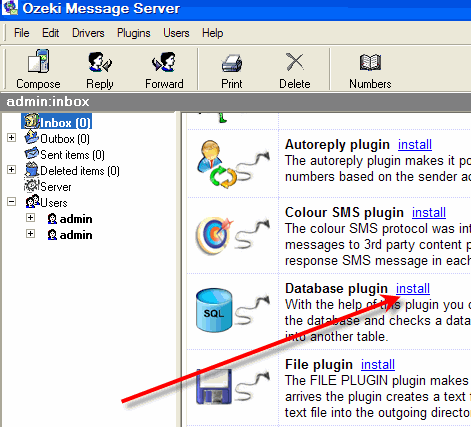Image resolution: width=471 pixels, height=427 pixels.
Task: Click the Compose toolbar icon
Action: (x=38, y=61)
